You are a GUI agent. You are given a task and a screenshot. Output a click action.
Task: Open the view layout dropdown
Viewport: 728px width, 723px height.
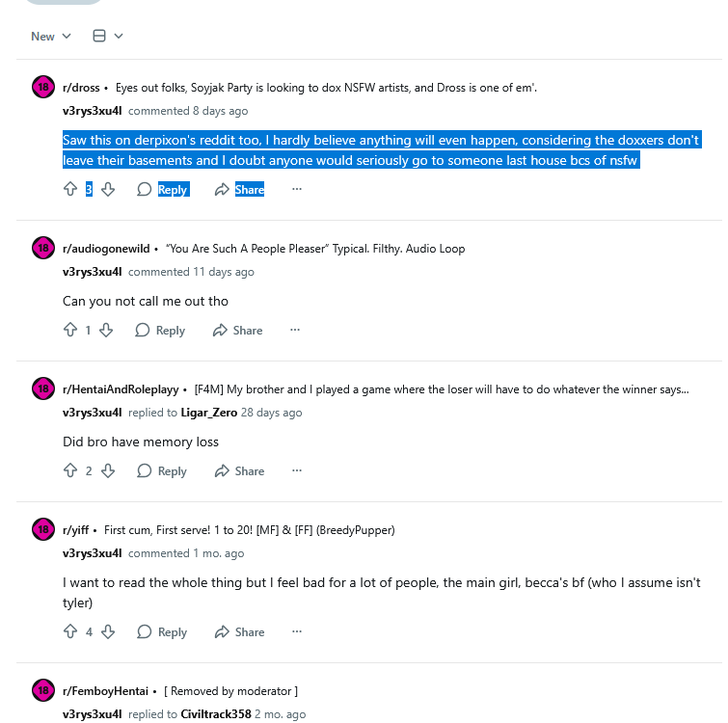108,37
